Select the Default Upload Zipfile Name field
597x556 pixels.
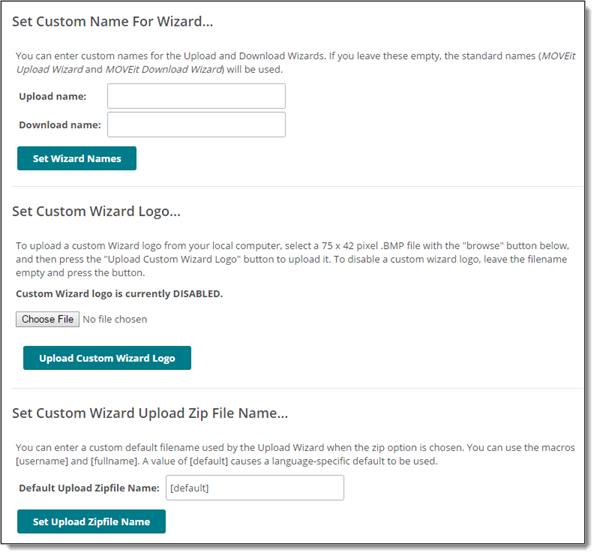tap(255, 488)
